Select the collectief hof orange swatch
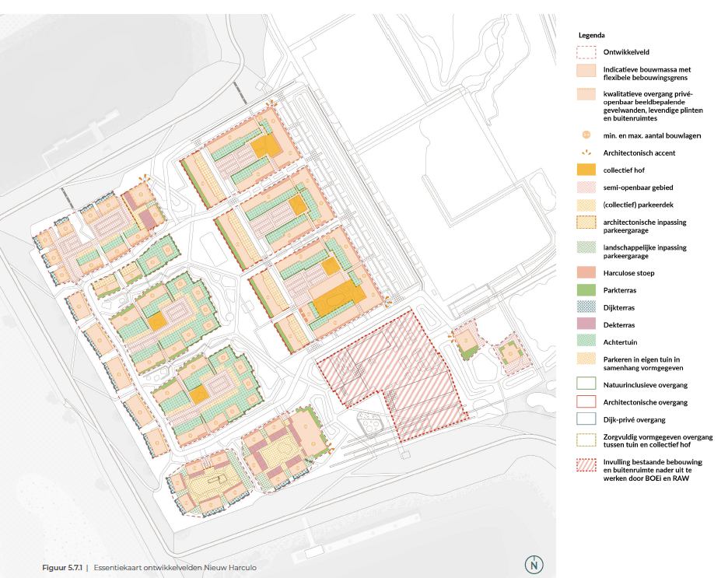The image size is (728, 578). pyautogui.click(x=586, y=170)
